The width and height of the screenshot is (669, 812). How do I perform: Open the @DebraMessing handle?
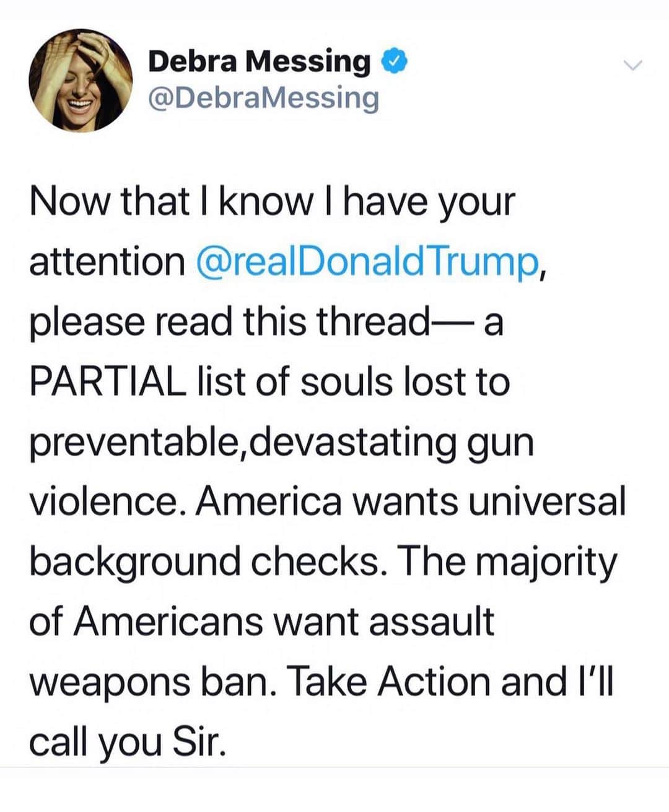coord(263,98)
